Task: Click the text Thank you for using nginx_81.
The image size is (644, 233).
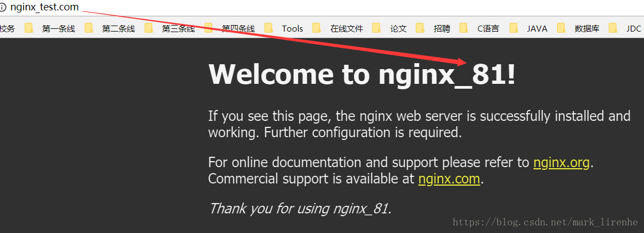Action: (300, 209)
